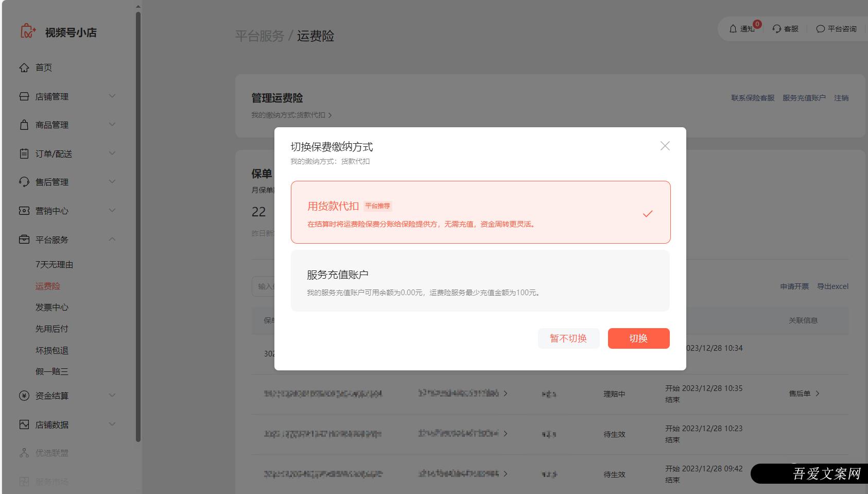This screenshot has height=494, width=868.
Task: Expand 店铺数据 menu chevron
Action: [x=112, y=424]
